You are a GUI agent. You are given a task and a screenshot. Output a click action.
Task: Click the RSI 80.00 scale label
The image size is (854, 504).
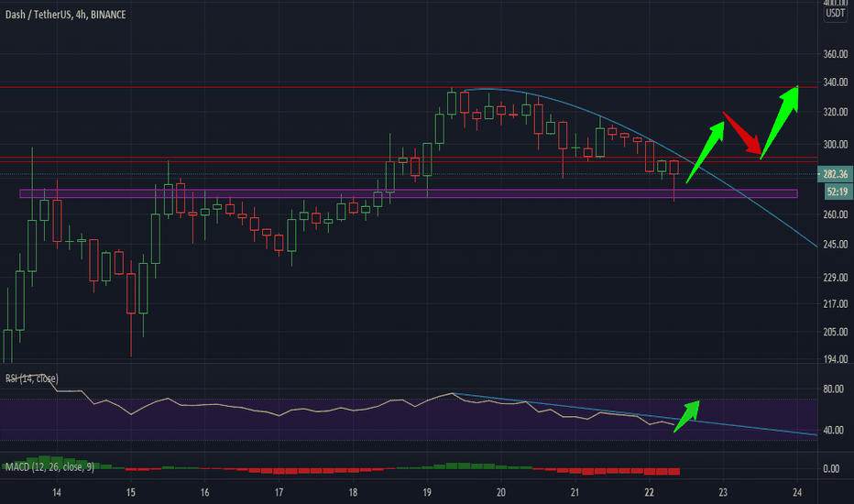pos(833,389)
